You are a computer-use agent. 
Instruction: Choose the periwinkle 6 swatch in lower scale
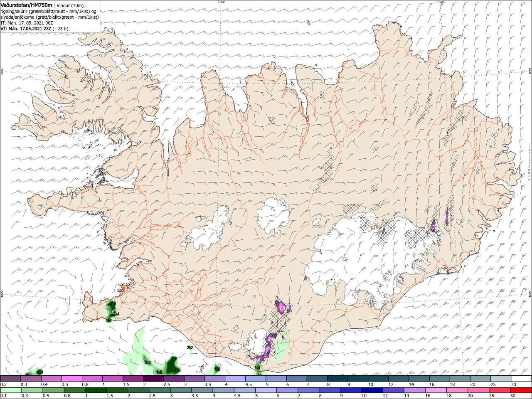287,390
